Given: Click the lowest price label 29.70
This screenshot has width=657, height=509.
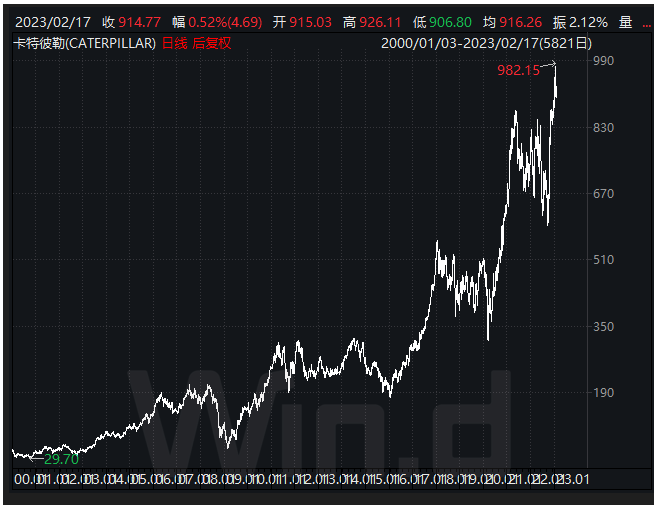Looking at the screenshot, I should (62, 459).
